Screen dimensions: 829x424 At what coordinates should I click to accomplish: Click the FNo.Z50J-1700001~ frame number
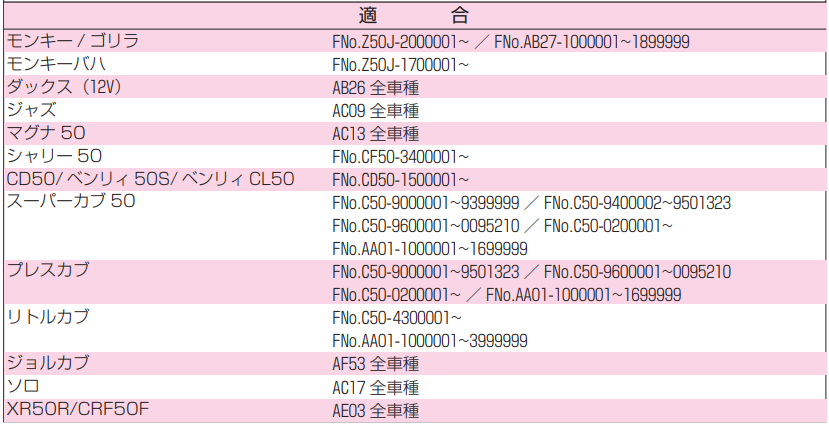click(x=400, y=65)
